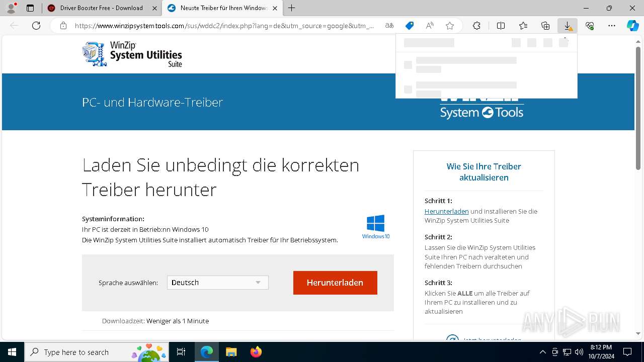Show hidden system tray icons

pyautogui.click(x=542, y=352)
